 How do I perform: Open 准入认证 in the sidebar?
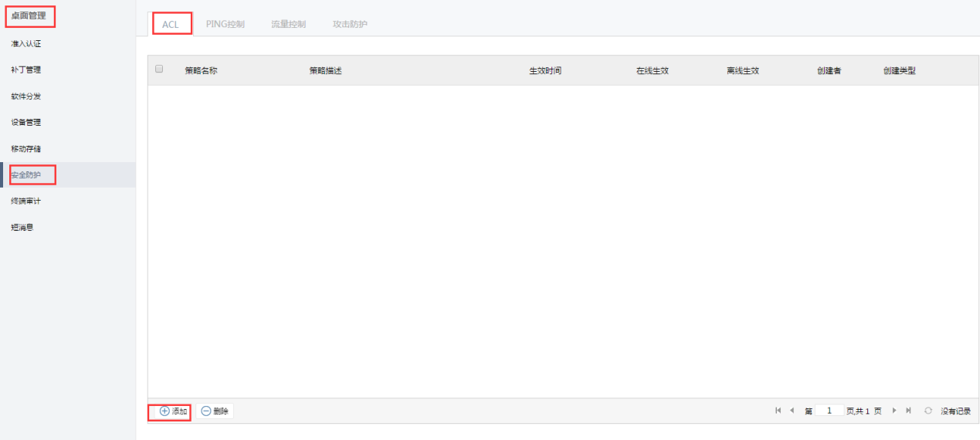pyautogui.click(x=26, y=44)
